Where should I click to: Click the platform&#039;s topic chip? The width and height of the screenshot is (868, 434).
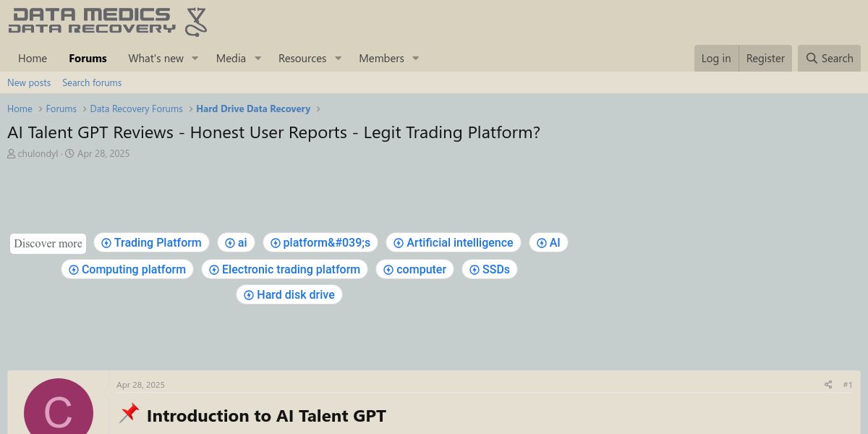click(x=320, y=242)
